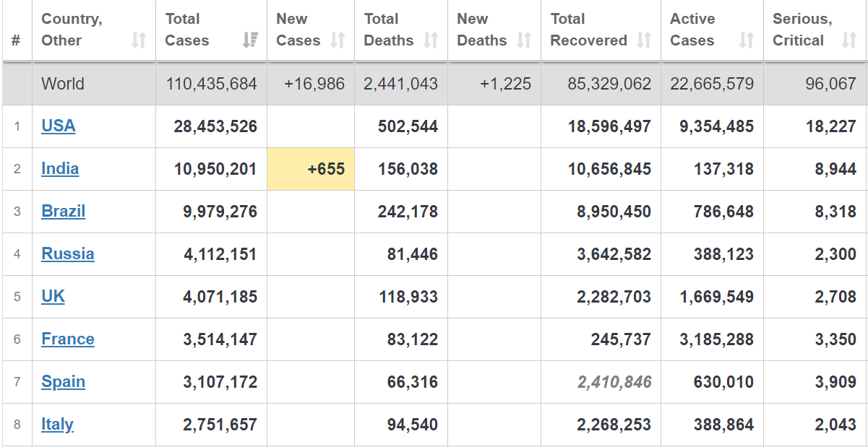
Task: Select the UK country link
Action: coord(53,296)
